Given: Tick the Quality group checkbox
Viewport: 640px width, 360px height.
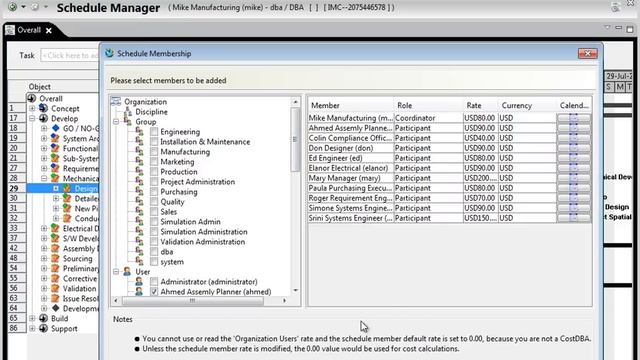Looking at the screenshot, I should pos(154,202).
